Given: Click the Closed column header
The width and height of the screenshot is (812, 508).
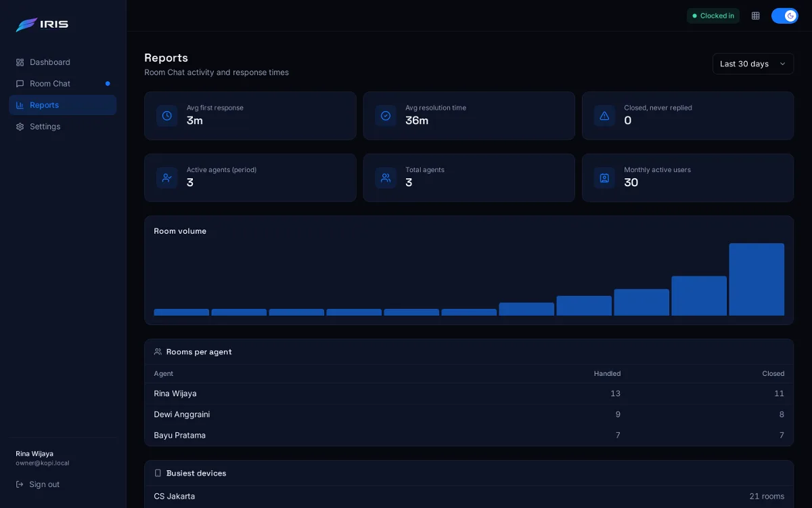Looking at the screenshot, I should 773,374.
